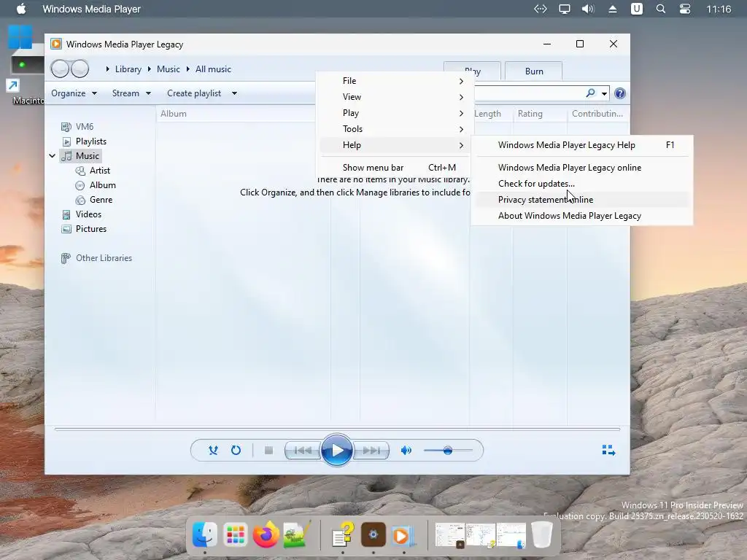This screenshot has width=747, height=560.
Task: Click All music in the breadcrumb
Action: point(213,69)
